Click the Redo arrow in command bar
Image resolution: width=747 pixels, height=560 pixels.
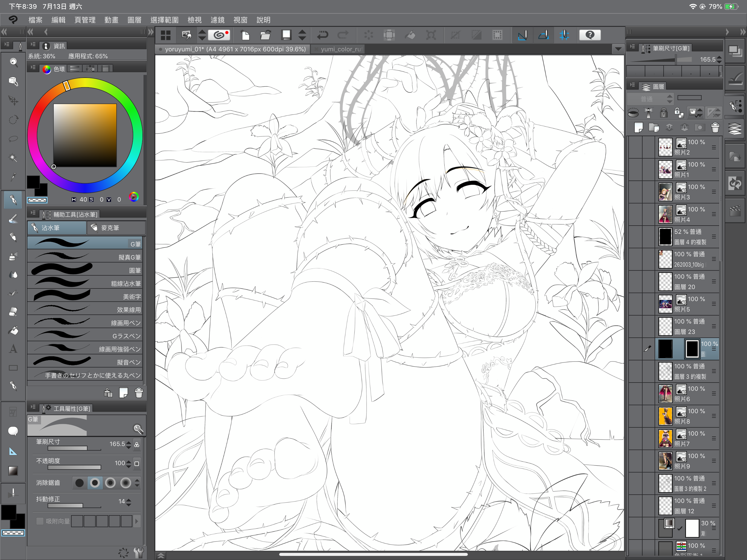(343, 35)
